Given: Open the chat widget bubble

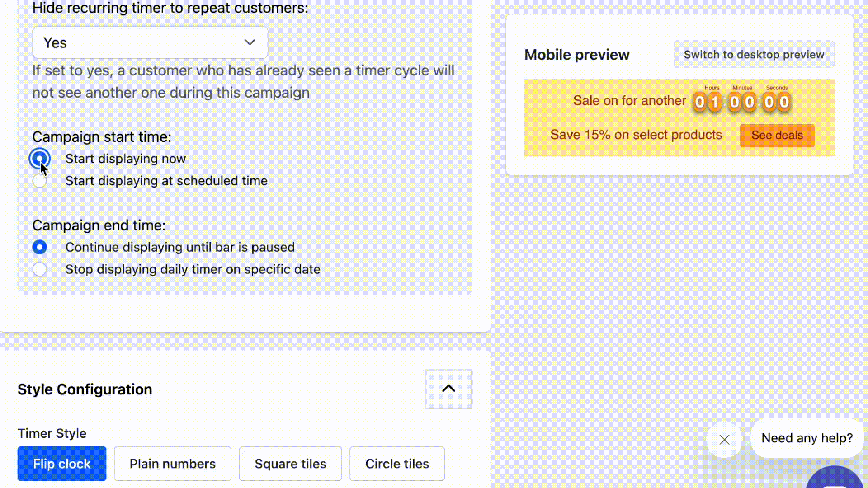Looking at the screenshot, I should click(x=835, y=477).
